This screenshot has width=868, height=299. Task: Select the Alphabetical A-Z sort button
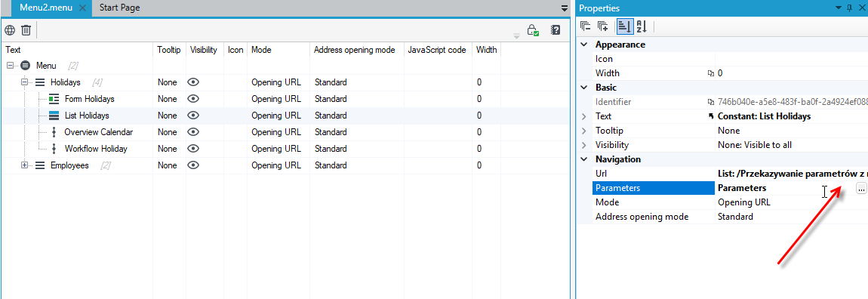click(642, 26)
